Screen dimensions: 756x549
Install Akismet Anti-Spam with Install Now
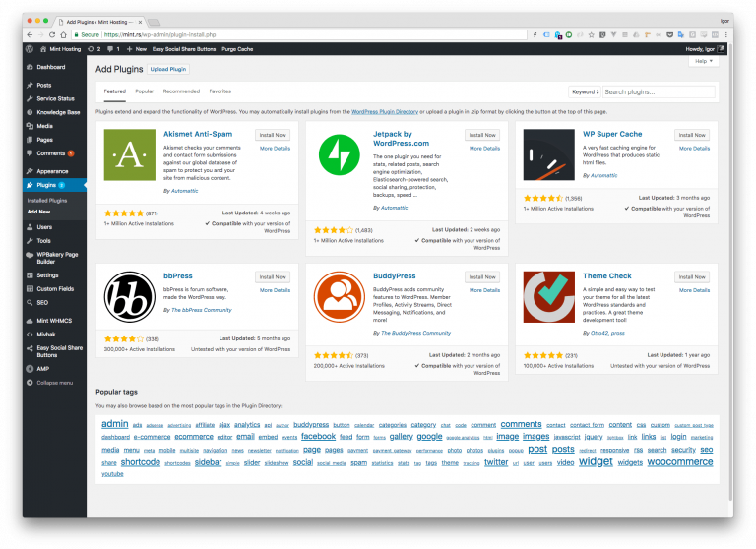273,135
